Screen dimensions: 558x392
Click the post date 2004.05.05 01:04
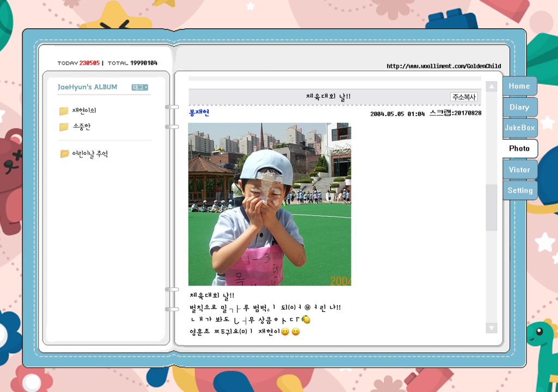(x=397, y=114)
